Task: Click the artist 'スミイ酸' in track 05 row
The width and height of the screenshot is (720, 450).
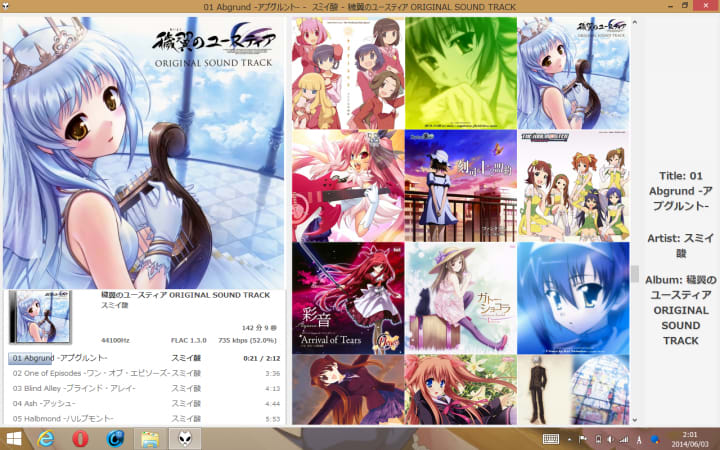Action: (186, 418)
